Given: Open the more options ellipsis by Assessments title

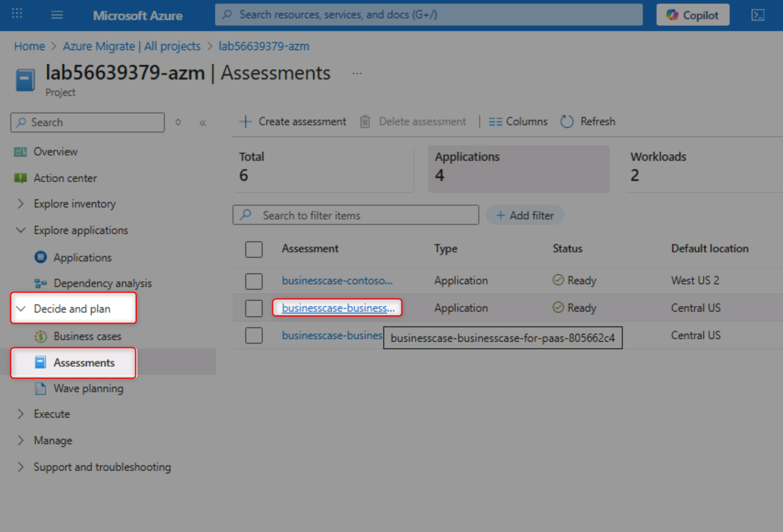Looking at the screenshot, I should pyautogui.click(x=357, y=73).
